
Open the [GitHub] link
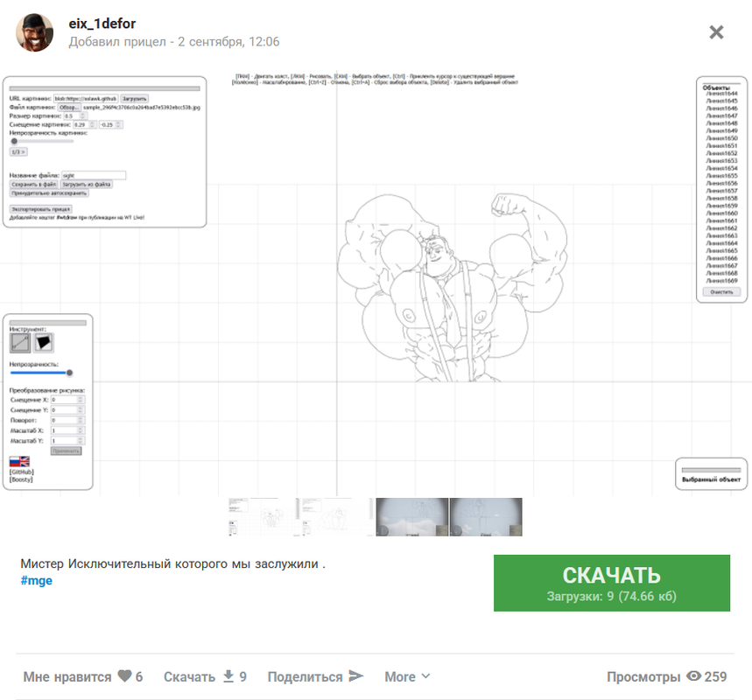(22, 472)
